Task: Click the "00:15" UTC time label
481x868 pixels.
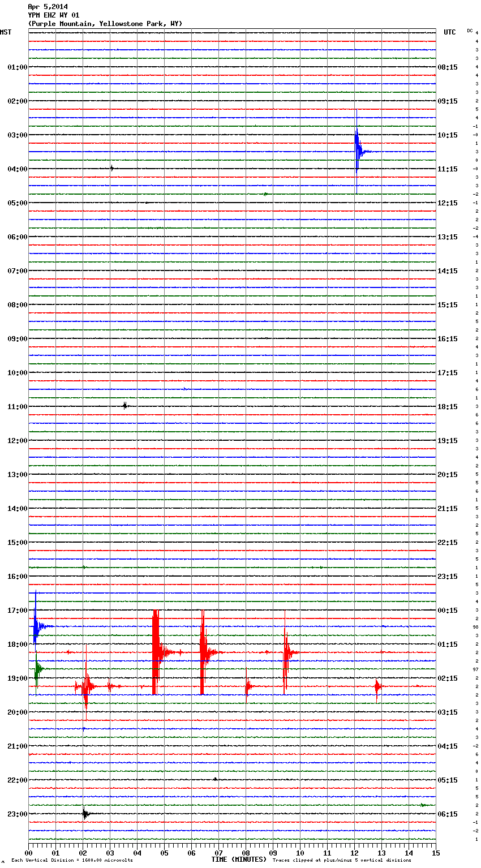Action: click(448, 611)
